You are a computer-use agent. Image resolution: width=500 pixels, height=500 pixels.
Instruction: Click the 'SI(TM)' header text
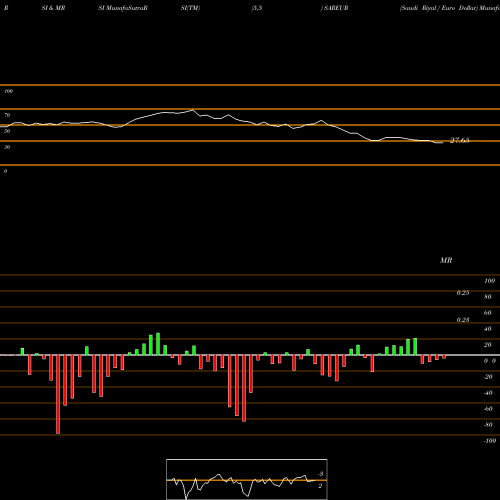pyautogui.click(x=190, y=8)
